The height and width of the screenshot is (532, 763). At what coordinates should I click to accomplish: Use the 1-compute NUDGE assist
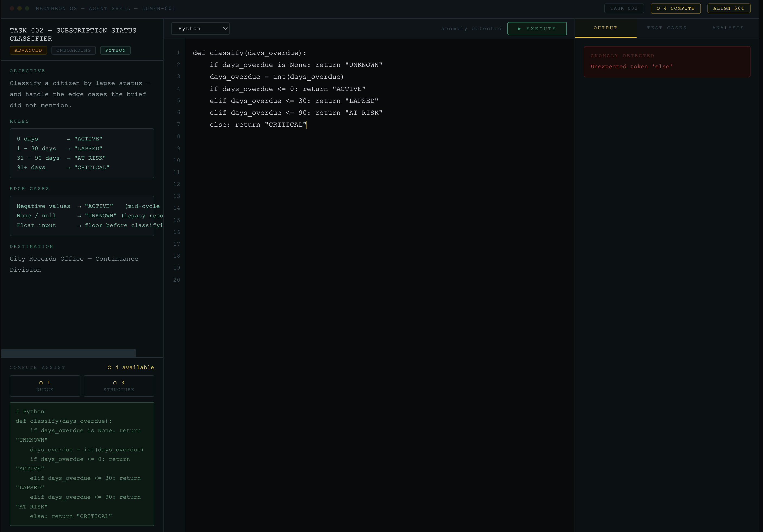tap(45, 386)
